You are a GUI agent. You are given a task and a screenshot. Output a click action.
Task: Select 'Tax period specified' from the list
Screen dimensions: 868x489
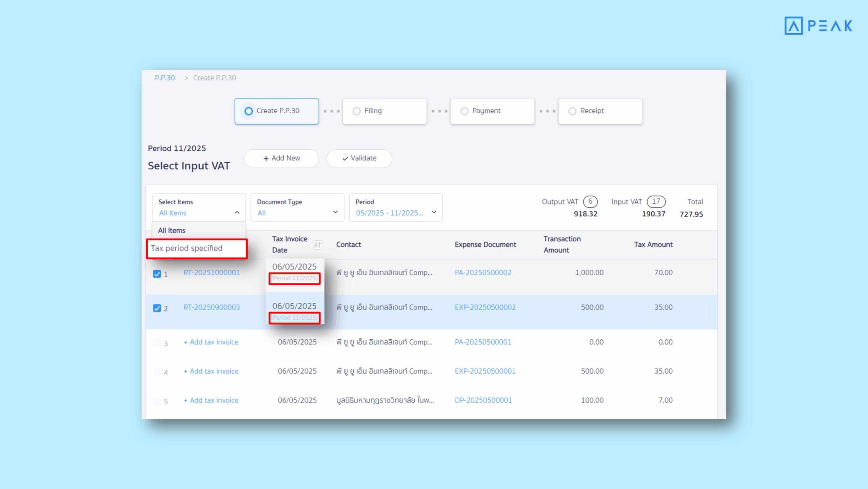(x=187, y=248)
